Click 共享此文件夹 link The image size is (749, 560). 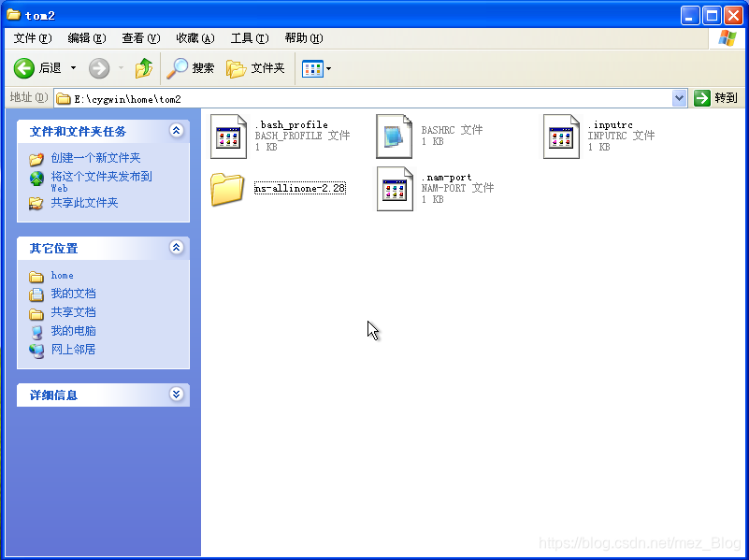(84, 203)
